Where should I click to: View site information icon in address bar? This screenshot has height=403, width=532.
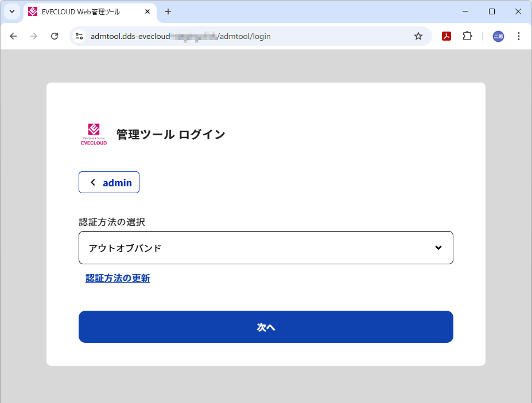coord(80,36)
